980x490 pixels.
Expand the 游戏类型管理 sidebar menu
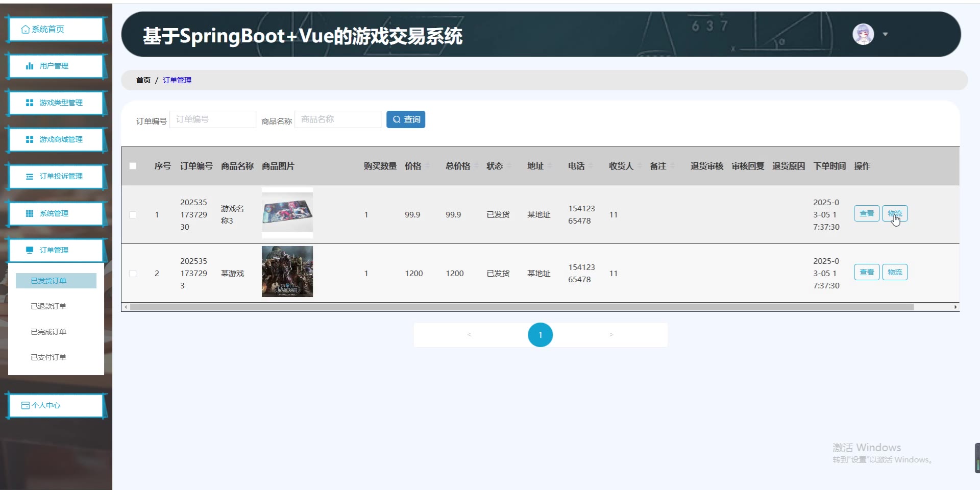pos(56,103)
